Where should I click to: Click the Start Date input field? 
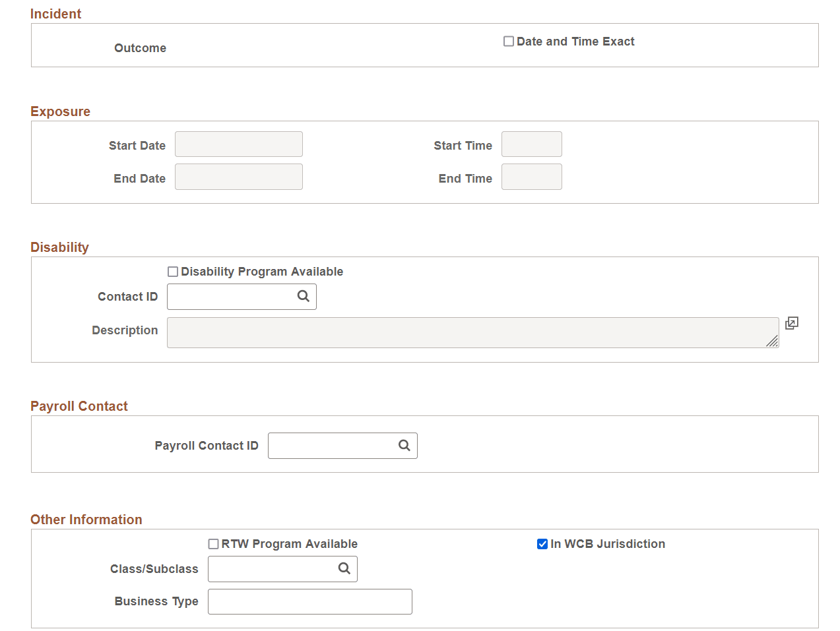click(238, 144)
